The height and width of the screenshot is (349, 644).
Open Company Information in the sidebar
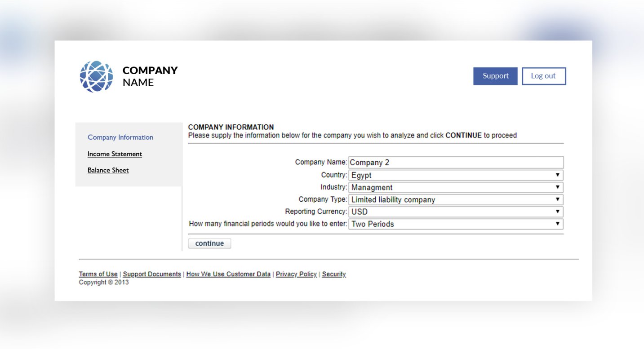click(120, 137)
